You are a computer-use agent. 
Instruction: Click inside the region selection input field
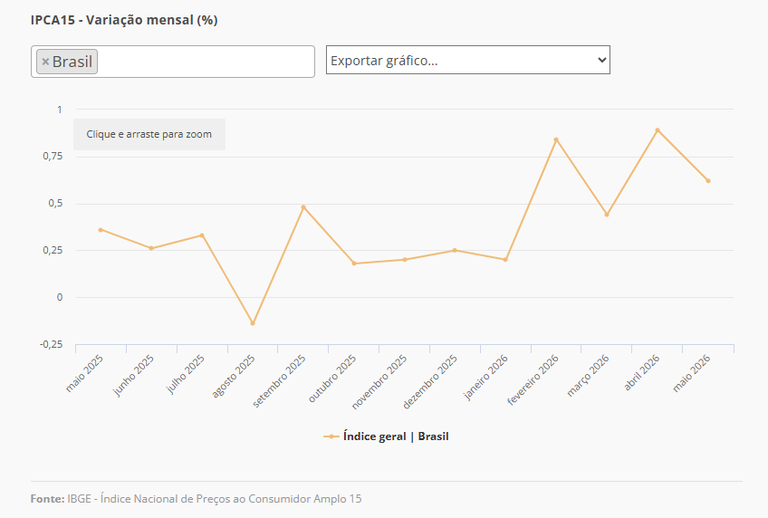pos(206,62)
